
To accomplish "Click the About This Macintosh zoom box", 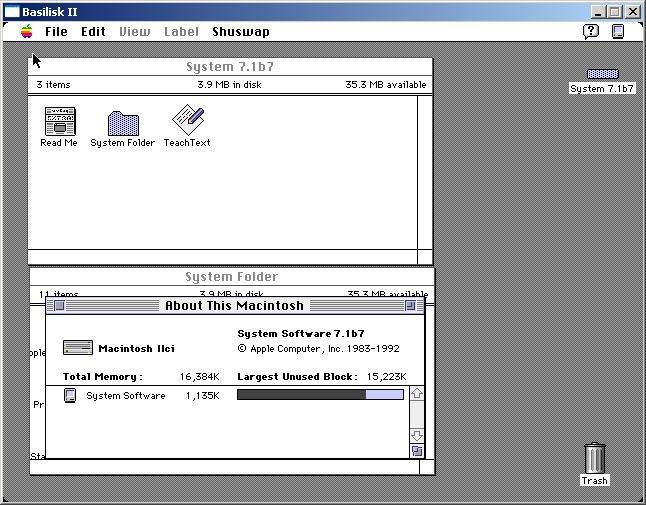I will click(410, 306).
